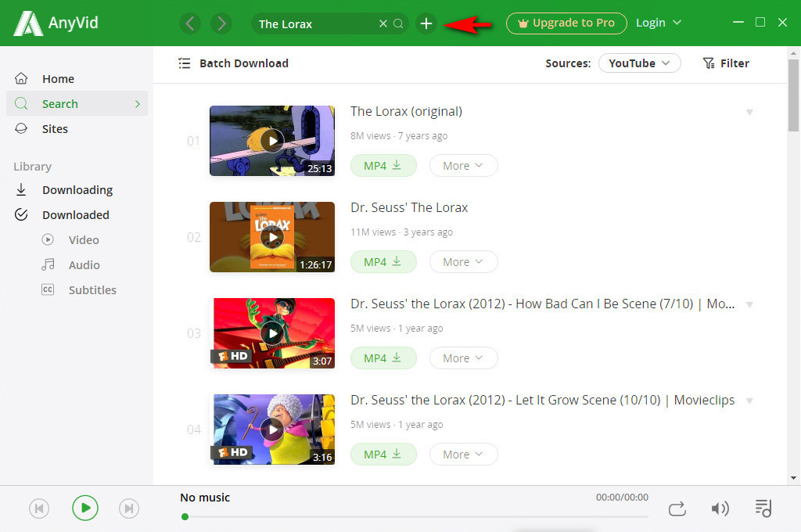801x532 pixels.
Task: Start Batch Download
Action: (x=233, y=63)
